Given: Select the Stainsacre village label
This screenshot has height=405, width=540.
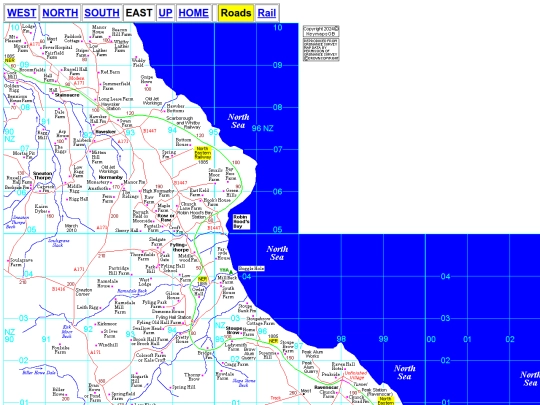Looking at the screenshot, I should pos(67,95).
